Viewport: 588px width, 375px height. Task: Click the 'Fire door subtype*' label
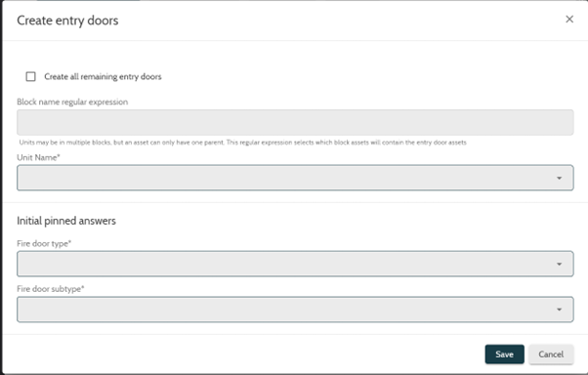[51, 289]
